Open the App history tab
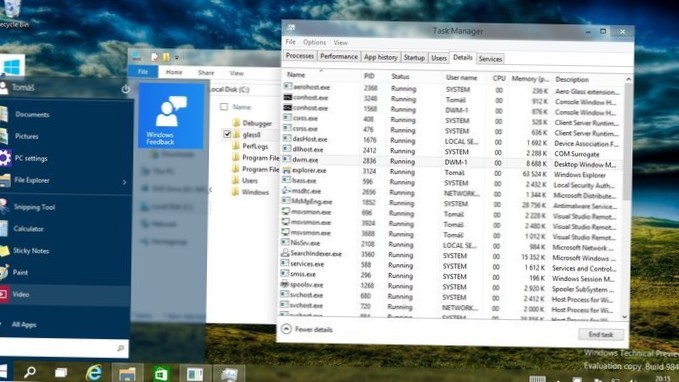 pos(380,57)
